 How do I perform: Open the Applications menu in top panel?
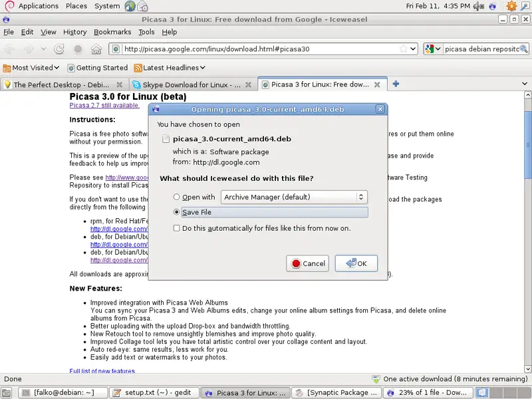pos(39,6)
